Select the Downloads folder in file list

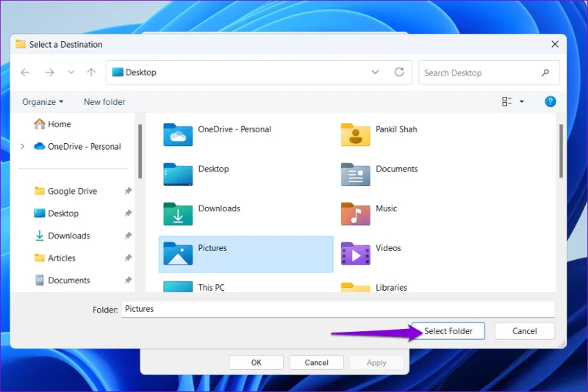point(201,214)
